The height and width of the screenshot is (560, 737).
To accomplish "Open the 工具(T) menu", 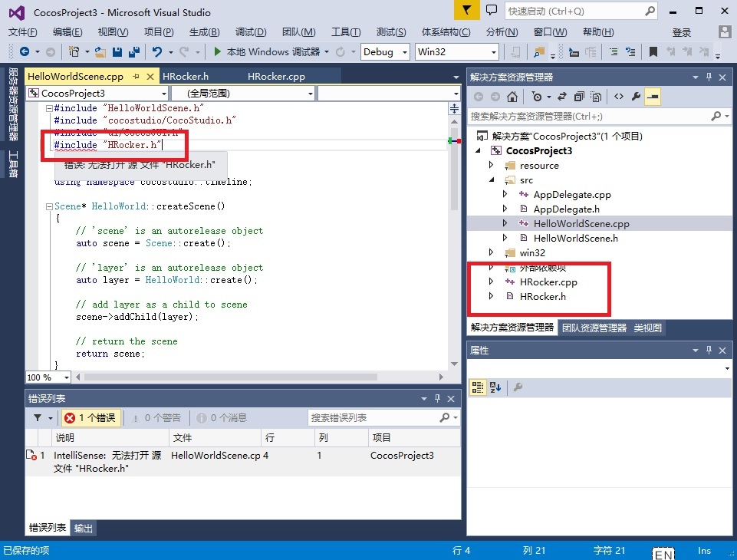I will (x=345, y=32).
